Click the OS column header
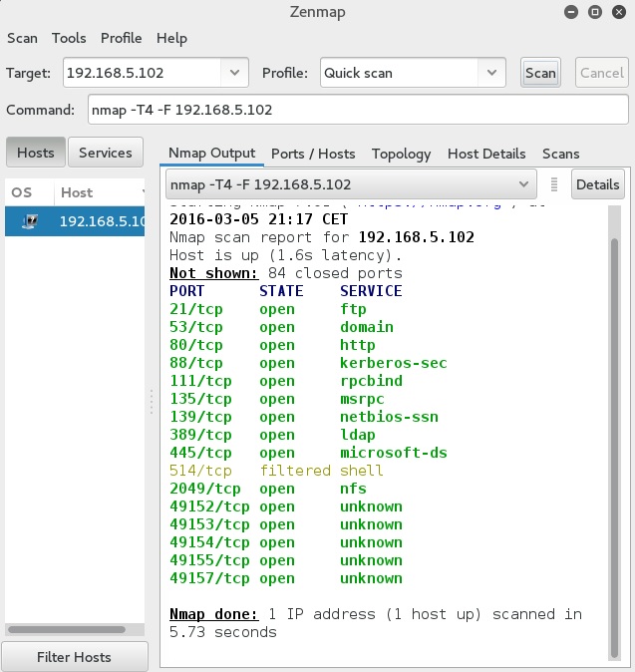The width and height of the screenshot is (635, 672). (29, 192)
